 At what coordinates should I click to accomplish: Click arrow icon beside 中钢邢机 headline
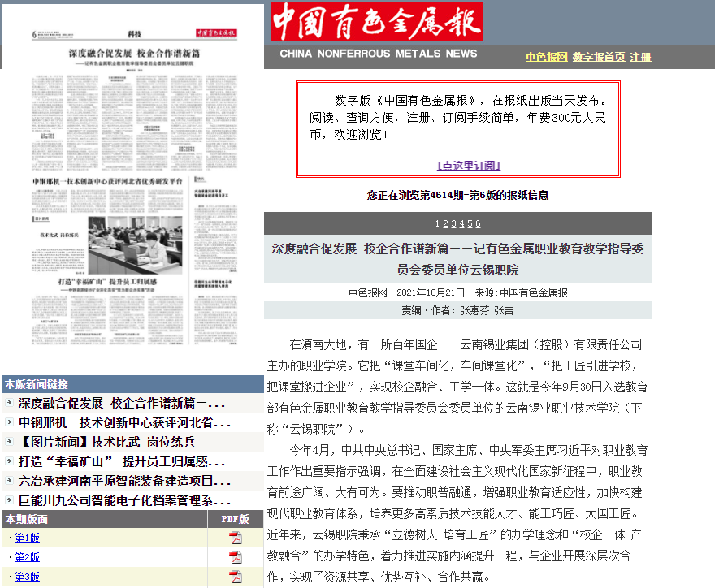pyautogui.click(x=9, y=423)
